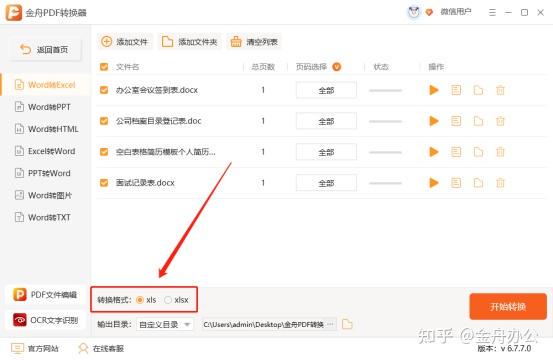The width and height of the screenshot is (553, 360).
Task: Click the VIP diamond badge icon
Action: pyautogui.click(x=429, y=13)
